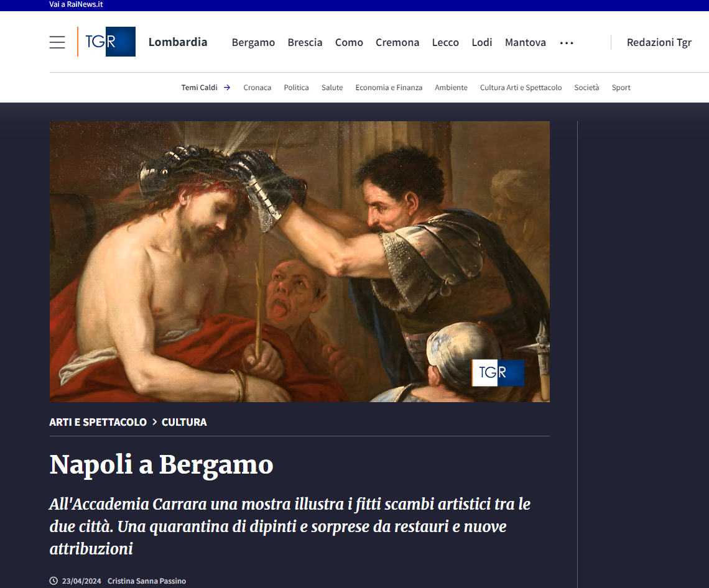Open Mantova city news

(x=526, y=42)
